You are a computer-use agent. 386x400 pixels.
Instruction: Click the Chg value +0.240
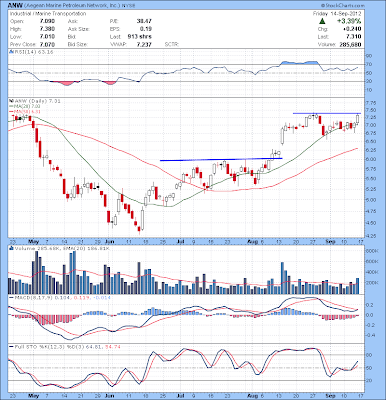click(352, 29)
